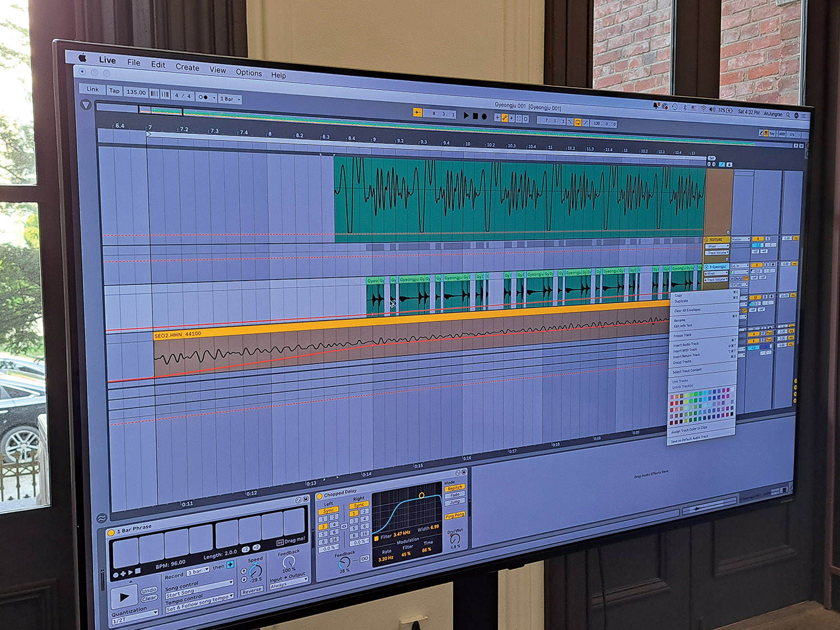Click the Spotlight search icon
The image size is (840, 630).
(788, 114)
